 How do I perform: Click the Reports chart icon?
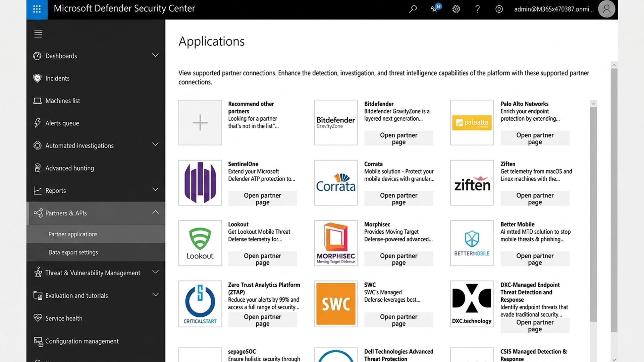37,190
